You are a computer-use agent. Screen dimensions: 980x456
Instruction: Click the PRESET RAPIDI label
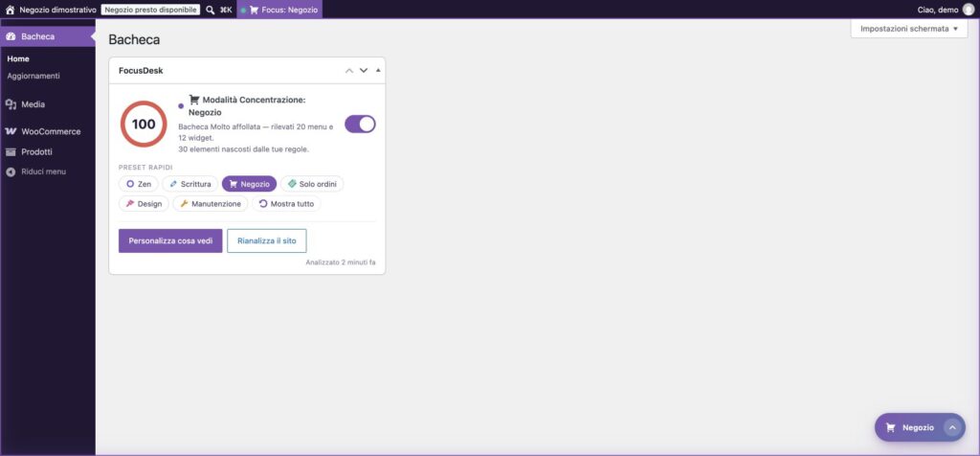[145, 168]
